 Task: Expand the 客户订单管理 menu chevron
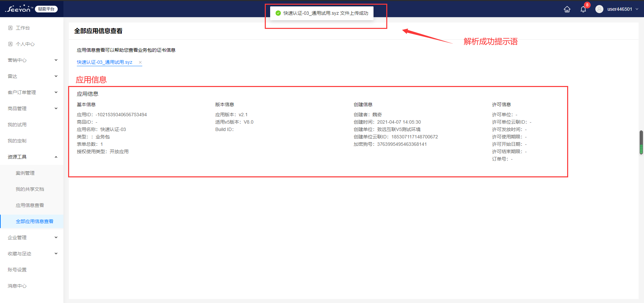coord(56,92)
